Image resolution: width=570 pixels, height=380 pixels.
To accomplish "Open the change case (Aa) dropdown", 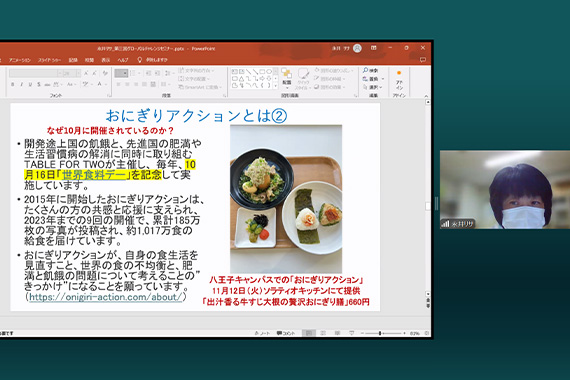I will [x=71, y=84].
